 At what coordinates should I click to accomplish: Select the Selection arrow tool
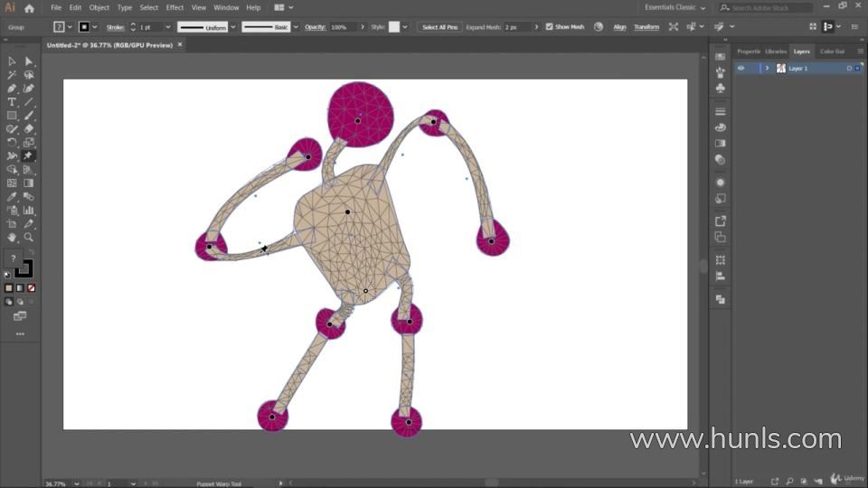(12, 61)
